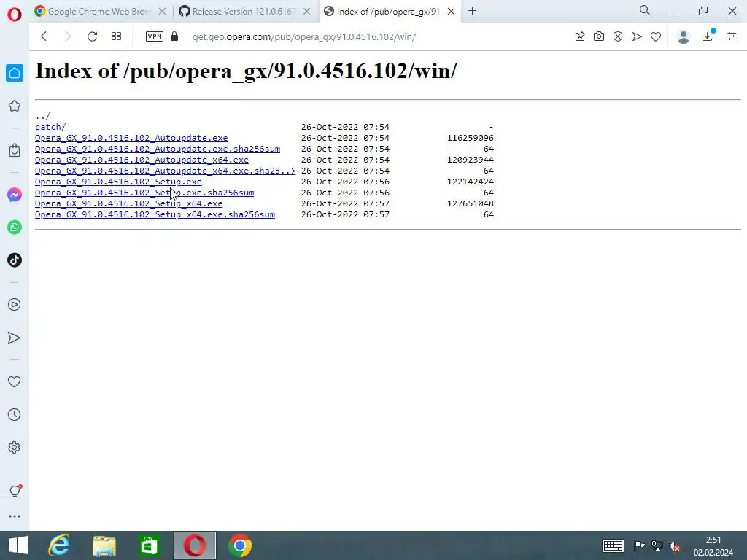This screenshot has height=560, width=747.
Task: Open the Windows Start button
Action: (x=18, y=545)
